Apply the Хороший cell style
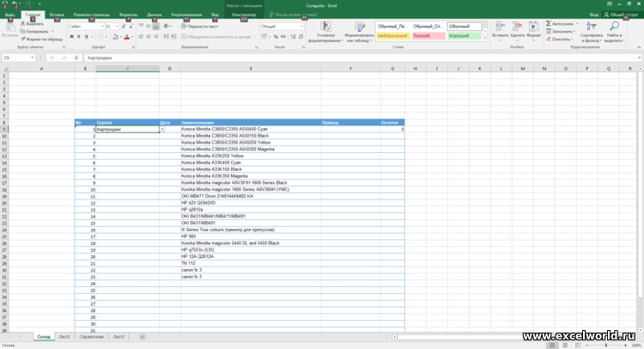The image size is (644, 349). [x=464, y=36]
